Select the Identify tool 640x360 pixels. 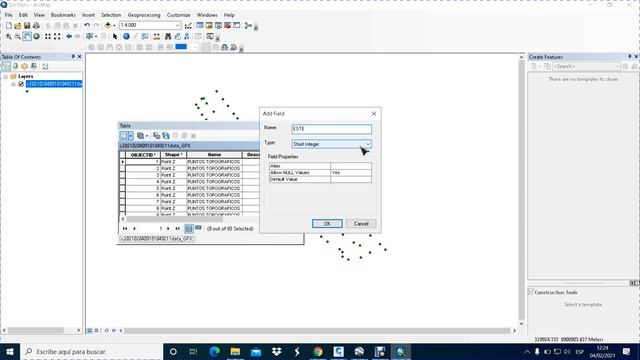tap(126, 36)
